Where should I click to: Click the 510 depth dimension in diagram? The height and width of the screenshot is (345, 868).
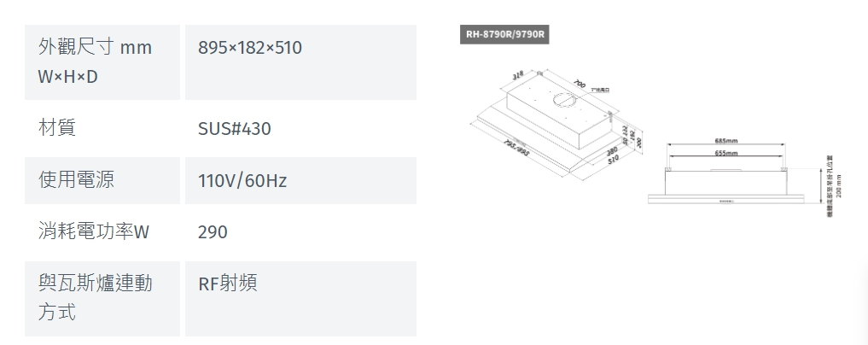pyautogui.click(x=612, y=159)
